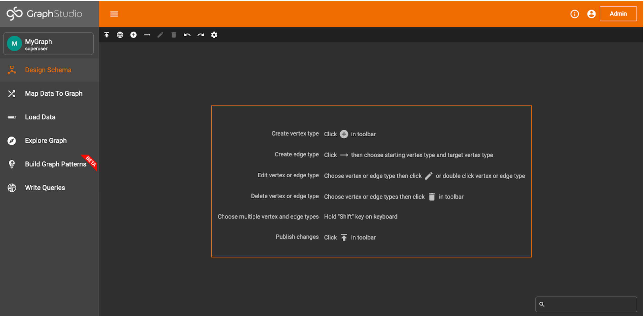Click the globe icon in toolbar
This screenshot has width=644, height=316.
pyautogui.click(x=120, y=35)
